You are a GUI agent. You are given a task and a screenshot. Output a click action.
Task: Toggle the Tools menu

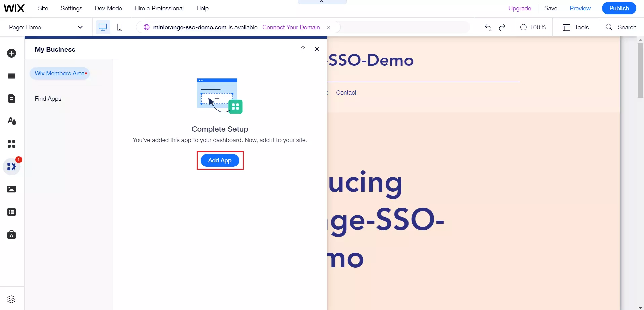(575, 27)
